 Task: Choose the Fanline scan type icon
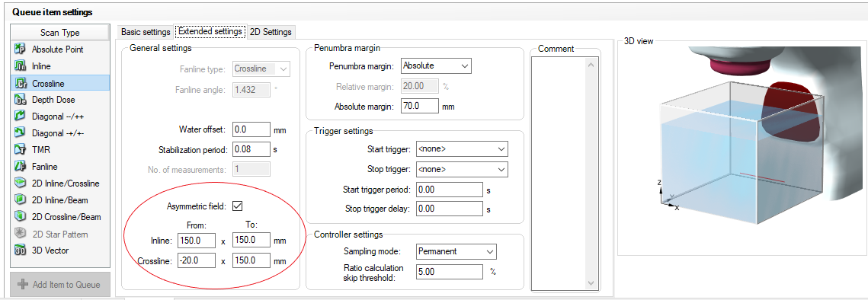(20, 166)
